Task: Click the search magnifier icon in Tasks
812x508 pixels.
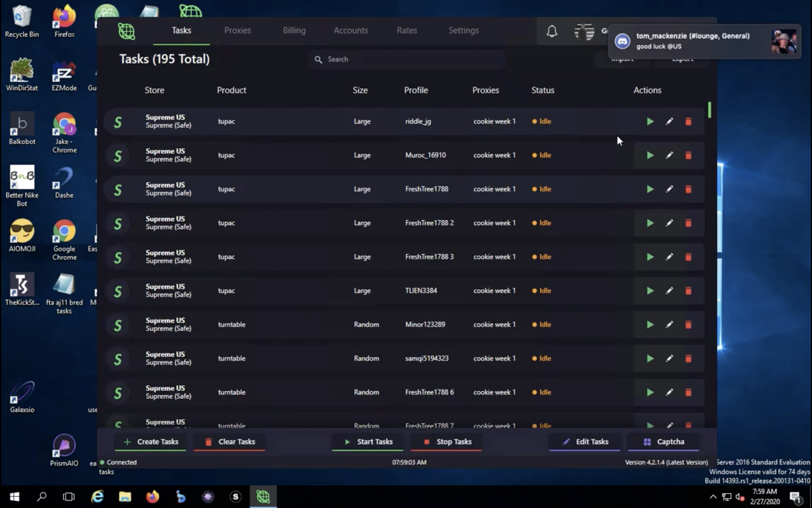Action: coord(318,60)
